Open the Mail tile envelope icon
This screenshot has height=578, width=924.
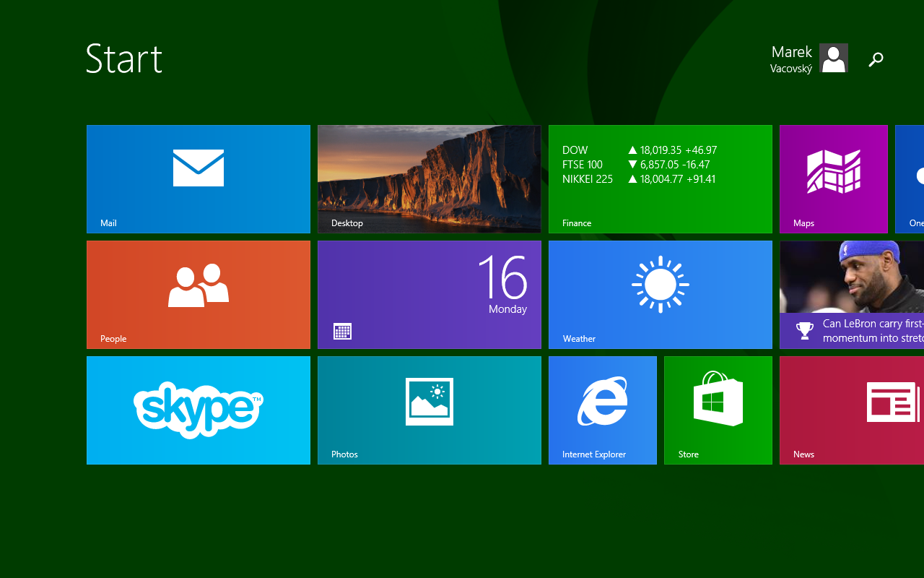[x=199, y=168]
